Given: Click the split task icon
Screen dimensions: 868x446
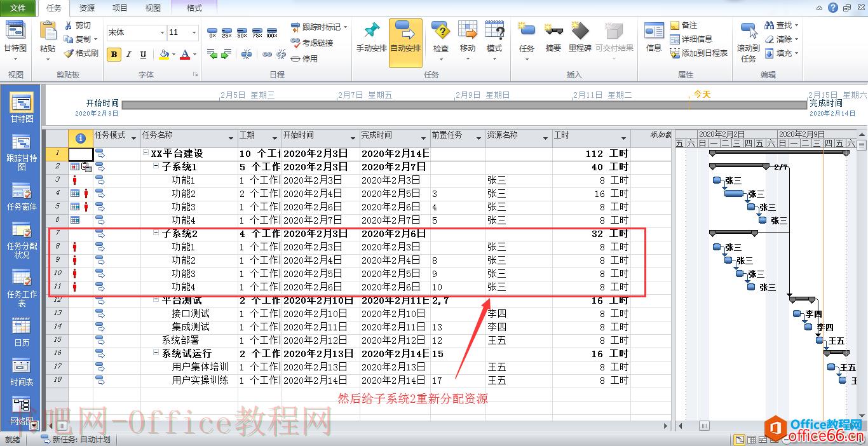Looking at the screenshot, I should (247, 55).
